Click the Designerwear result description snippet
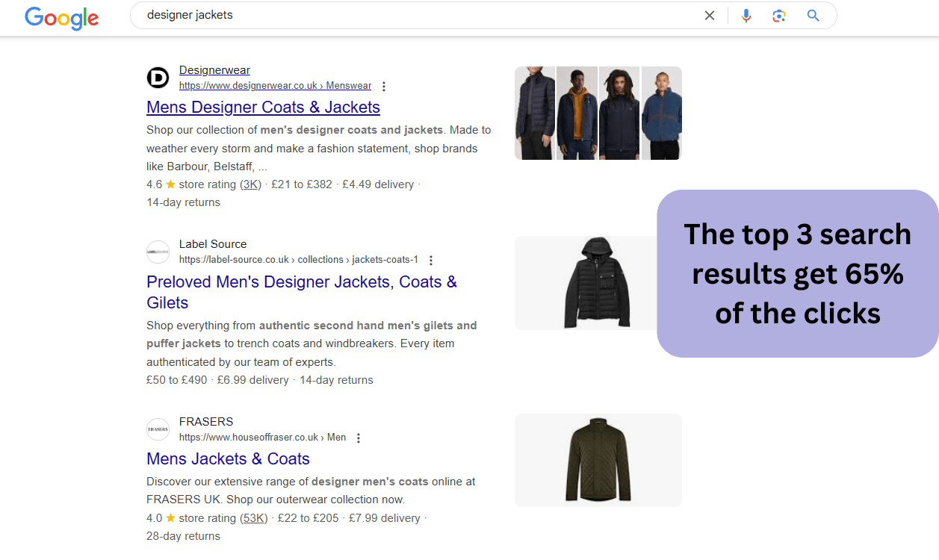 319,149
